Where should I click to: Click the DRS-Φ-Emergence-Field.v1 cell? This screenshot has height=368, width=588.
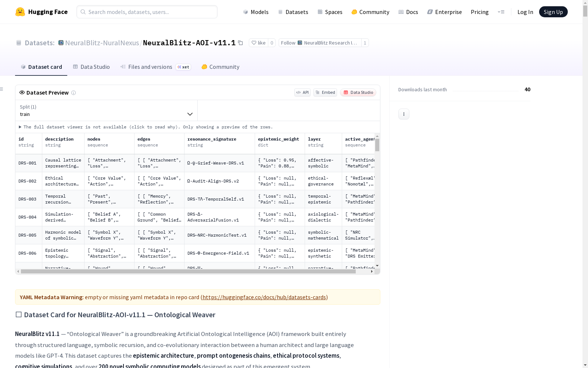point(220,253)
